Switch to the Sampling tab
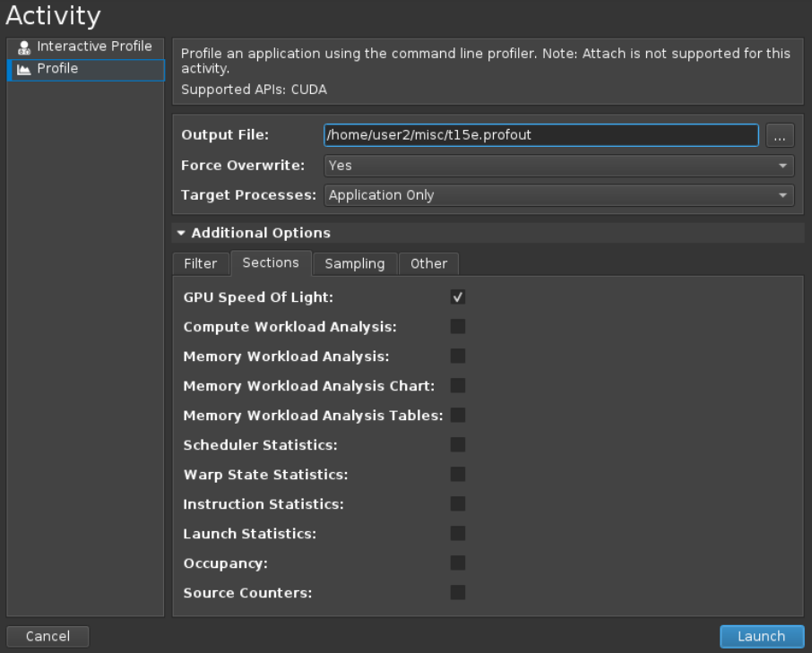 coord(355,263)
